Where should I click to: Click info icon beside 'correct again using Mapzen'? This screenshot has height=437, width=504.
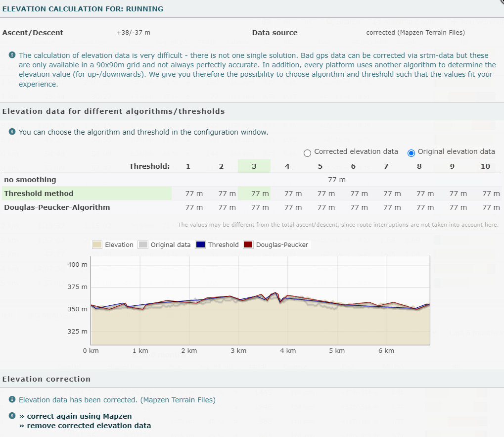pyautogui.click(x=12, y=416)
